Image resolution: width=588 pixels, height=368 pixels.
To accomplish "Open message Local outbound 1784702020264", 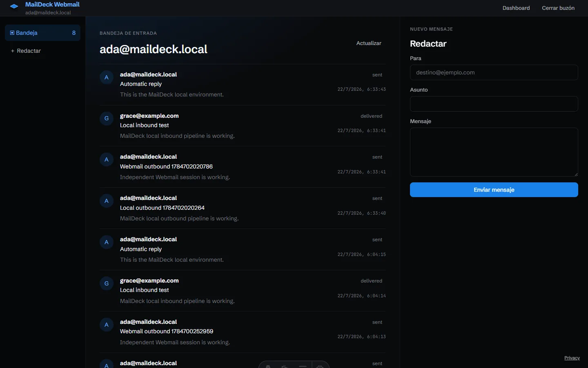I will click(243, 208).
